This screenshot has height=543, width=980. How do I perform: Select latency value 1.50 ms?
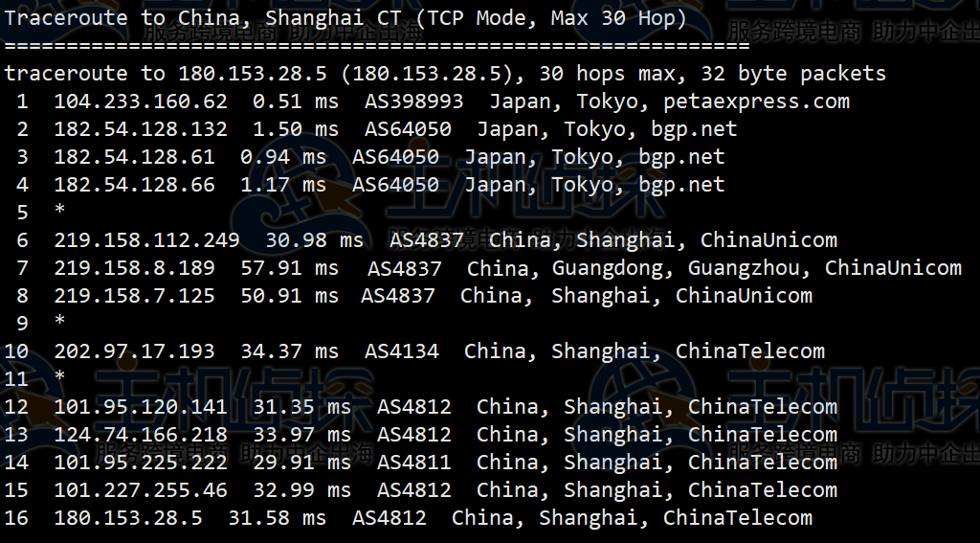296,129
